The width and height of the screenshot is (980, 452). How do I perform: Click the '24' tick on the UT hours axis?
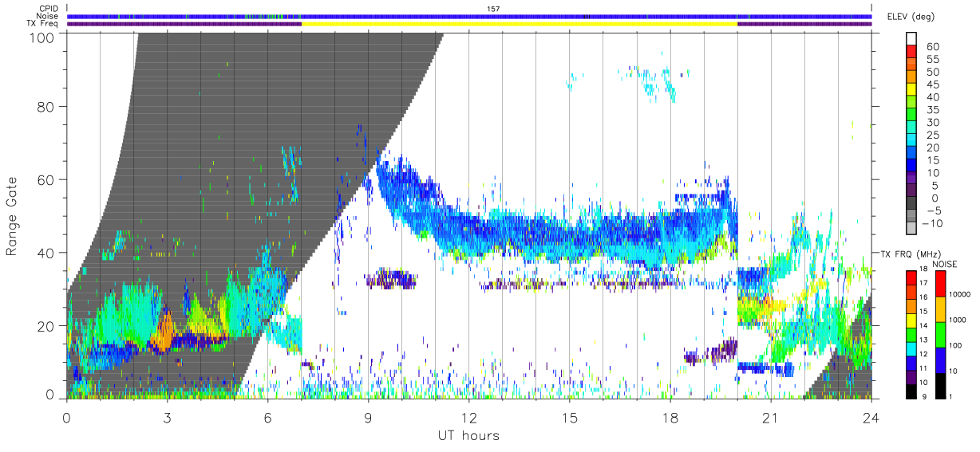click(871, 418)
